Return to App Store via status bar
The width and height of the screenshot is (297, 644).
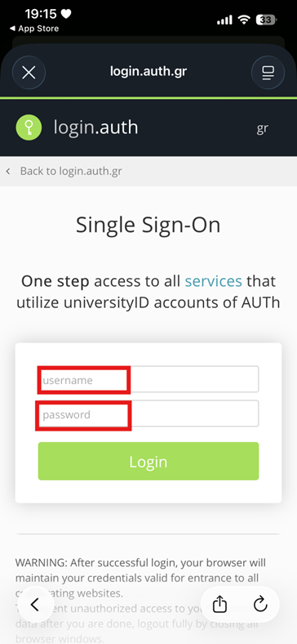click(34, 29)
